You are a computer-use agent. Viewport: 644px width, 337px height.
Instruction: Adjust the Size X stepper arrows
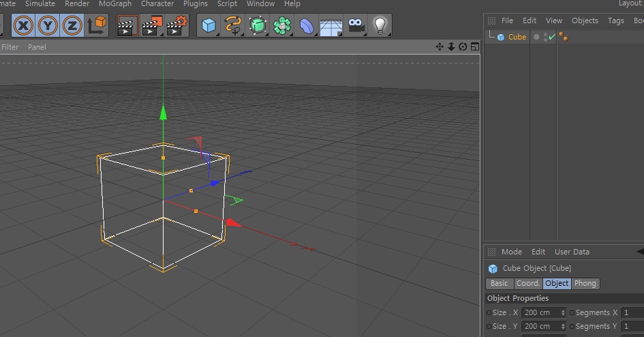click(563, 312)
